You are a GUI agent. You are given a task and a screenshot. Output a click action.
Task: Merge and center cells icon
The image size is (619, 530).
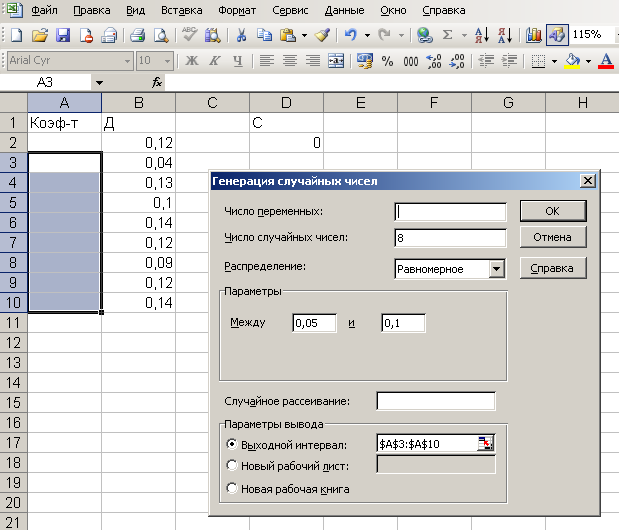click(x=336, y=61)
